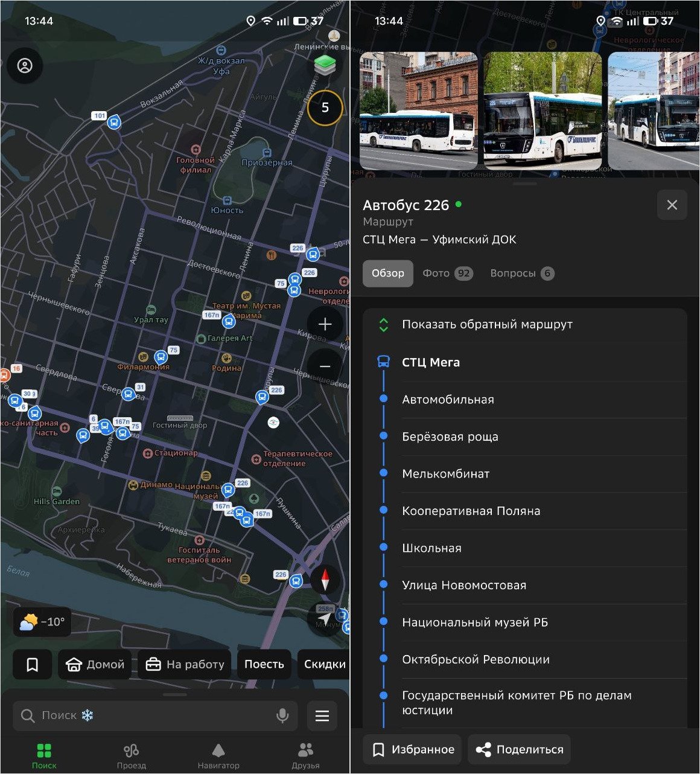Show the reverse route direction

coord(486,325)
